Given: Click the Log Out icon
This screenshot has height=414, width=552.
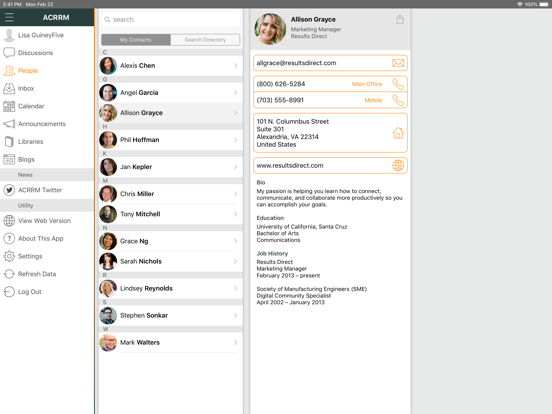Looking at the screenshot, I should (x=9, y=291).
